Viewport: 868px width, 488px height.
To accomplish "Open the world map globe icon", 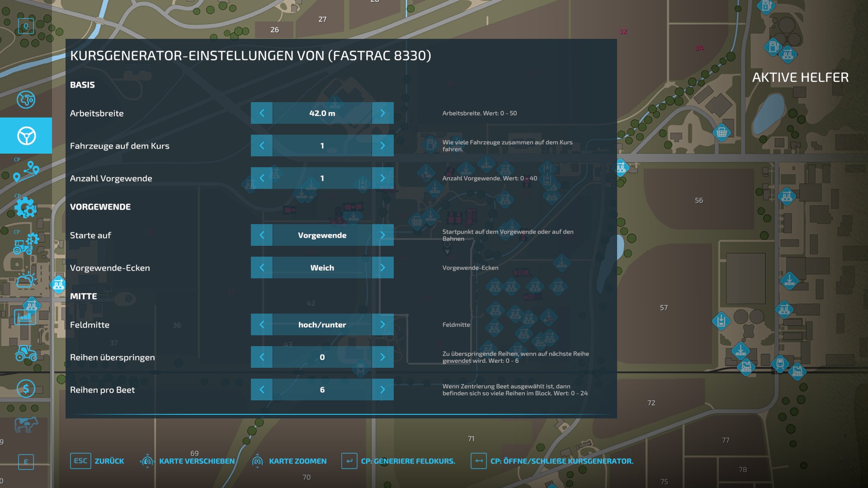I will click(26, 100).
